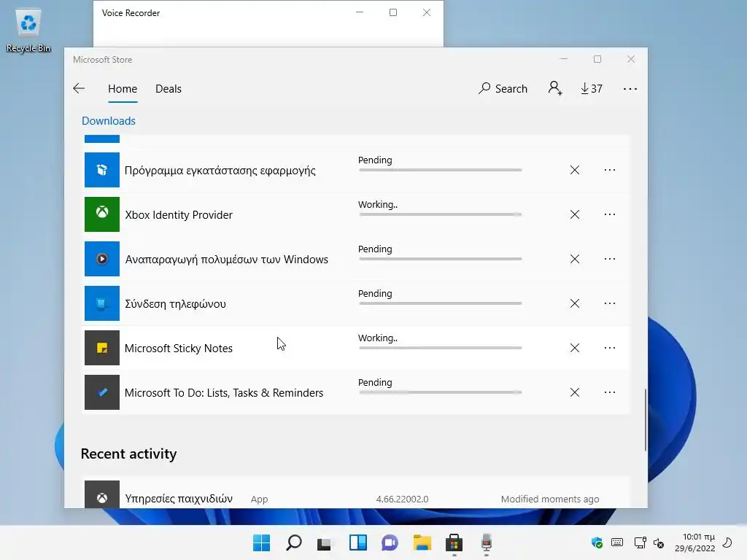747x560 pixels.
Task: Open Task View from taskbar
Action: (324, 542)
